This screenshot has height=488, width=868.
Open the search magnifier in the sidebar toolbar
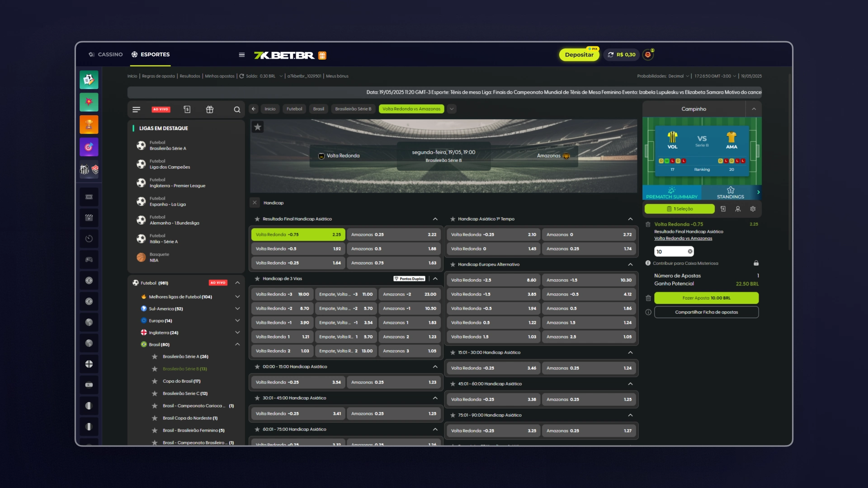point(237,109)
